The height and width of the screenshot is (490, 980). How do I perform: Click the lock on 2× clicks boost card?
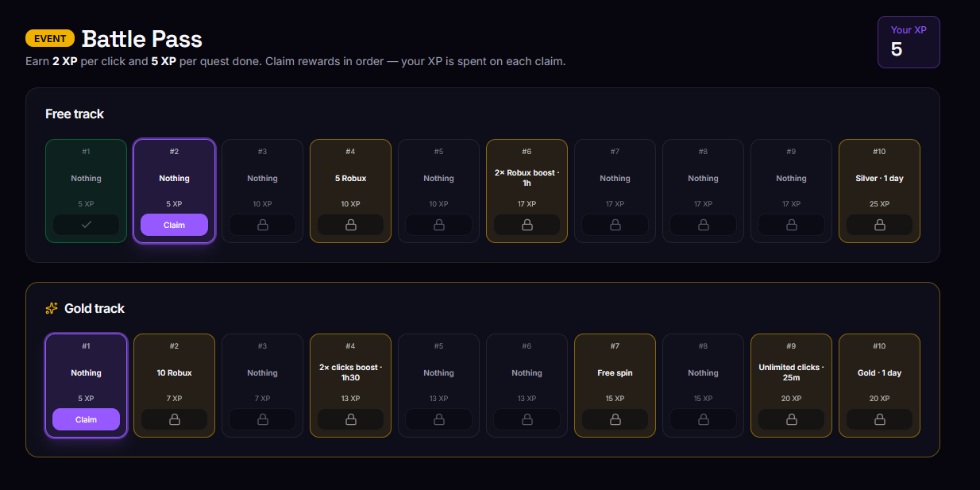click(350, 419)
